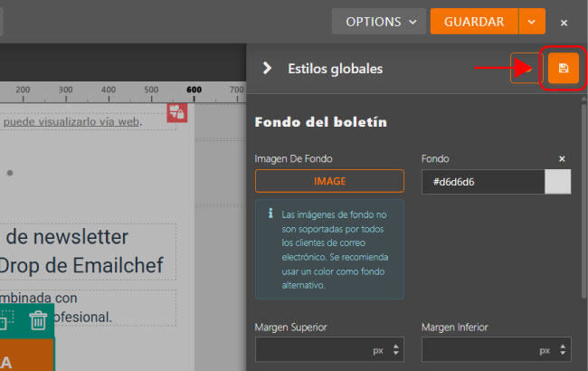Click the duplicate block icon beside trash
588x371 pixels.
tap(7, 319)
